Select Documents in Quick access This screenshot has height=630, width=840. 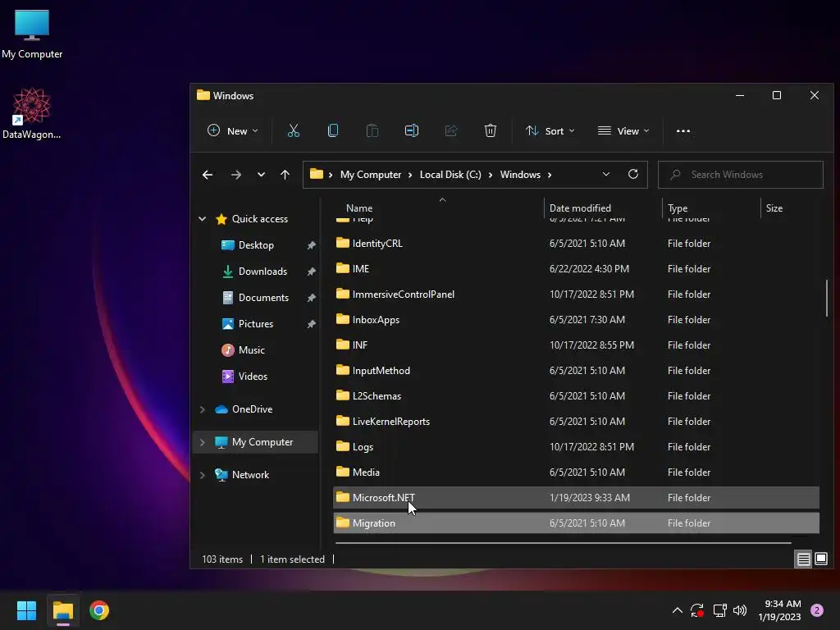[x=263, y=297]
